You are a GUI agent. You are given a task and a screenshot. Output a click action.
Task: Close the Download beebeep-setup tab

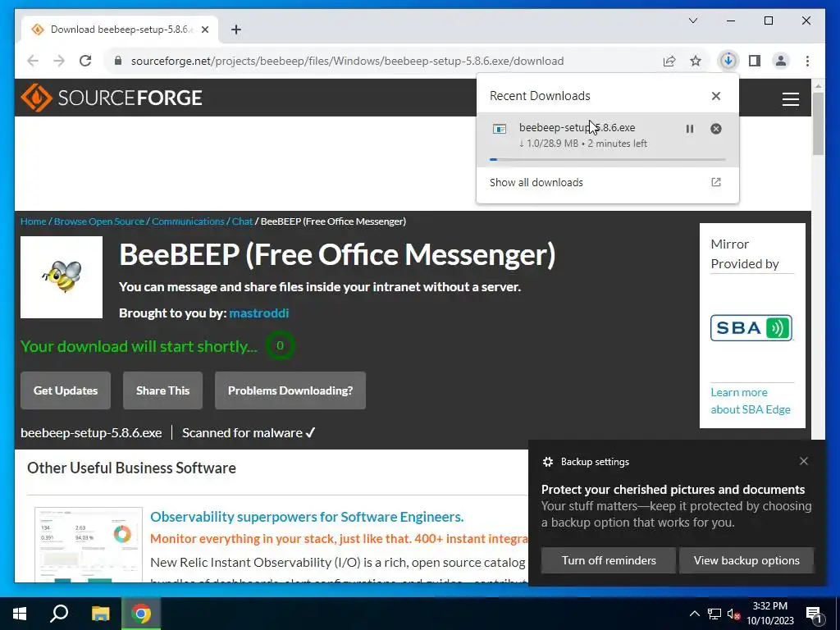204,30
